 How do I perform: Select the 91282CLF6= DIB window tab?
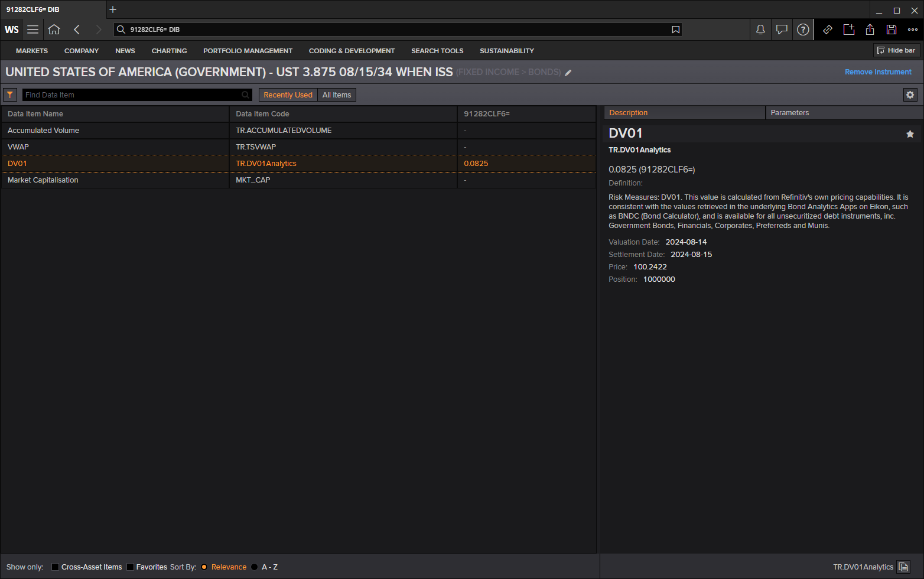click(53, 9)
